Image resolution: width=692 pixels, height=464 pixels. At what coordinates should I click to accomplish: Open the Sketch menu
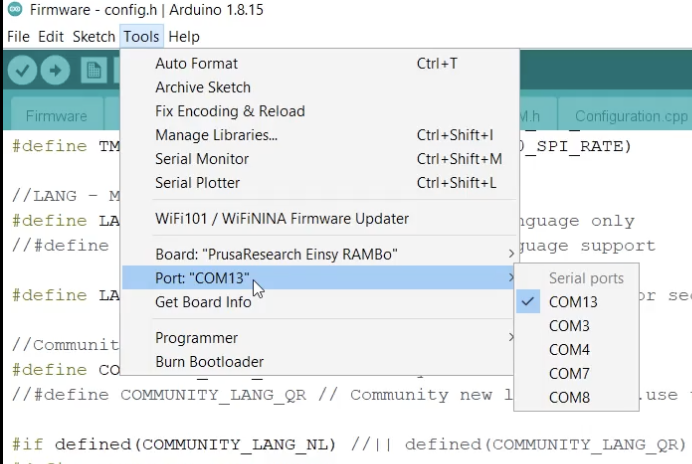coord(94,37)
